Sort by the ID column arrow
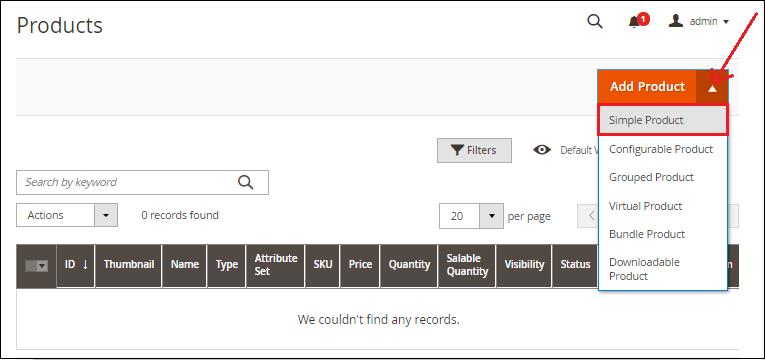Screen dimensions: 765x360 click(85, 264)
